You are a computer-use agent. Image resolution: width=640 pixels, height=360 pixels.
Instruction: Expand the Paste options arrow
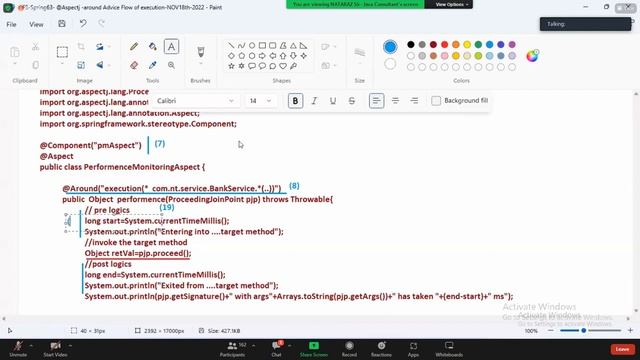[x=15, y=64]
